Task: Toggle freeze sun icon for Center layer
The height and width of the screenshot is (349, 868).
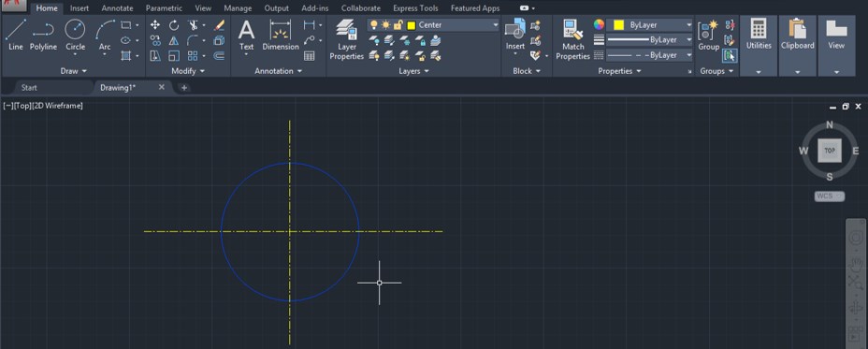Action: (x=385, y=25)
